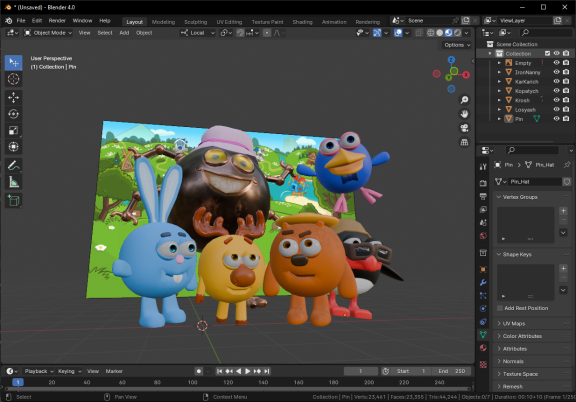The width and height of the screenshot is (576, 402).
Task: Open the Object properties orange square tab
Action: pyautogui.click(x=483, y=269)
